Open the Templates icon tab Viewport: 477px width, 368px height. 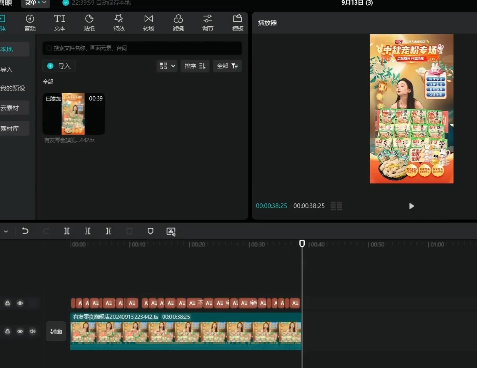coord(237,23)
